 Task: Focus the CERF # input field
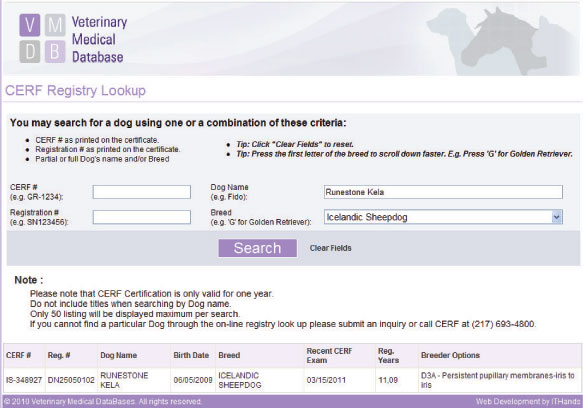pos(142,192)
